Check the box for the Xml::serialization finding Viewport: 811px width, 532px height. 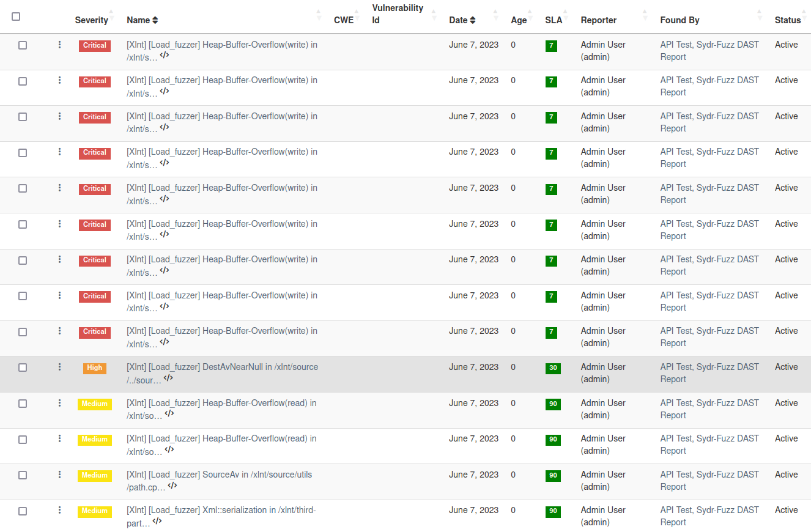(x=23, y=511)
